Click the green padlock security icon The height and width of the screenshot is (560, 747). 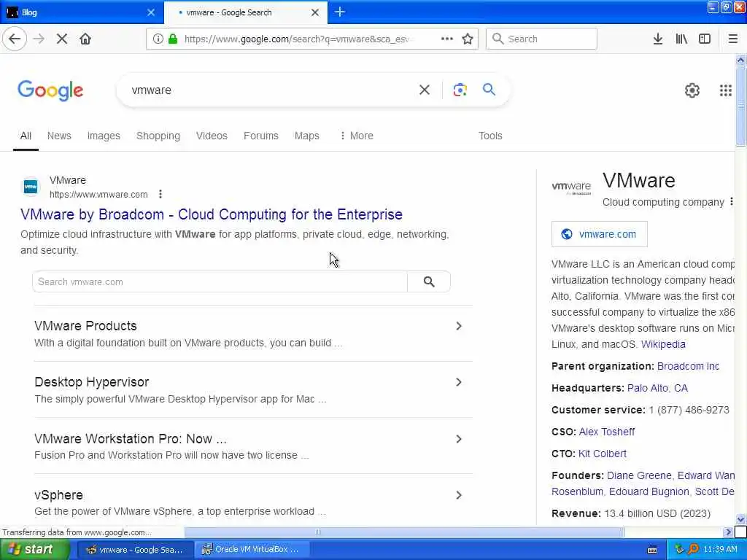[x=173, y=39]
